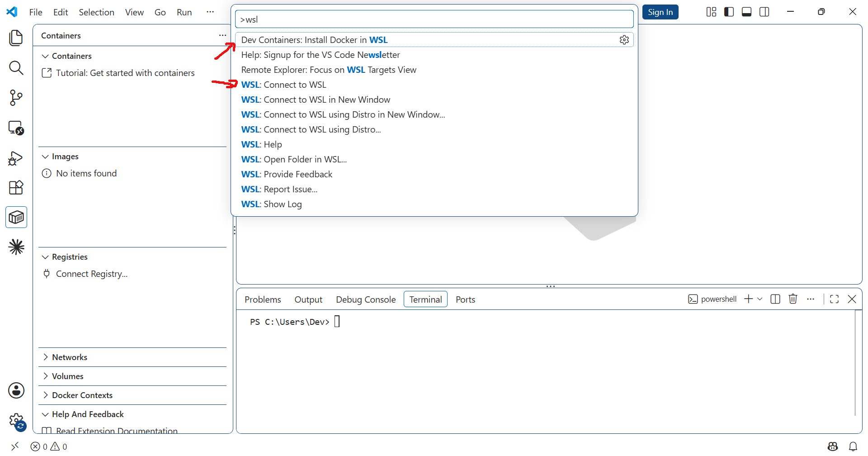
Task: Open the Selection menu
Action: (96, 12)
